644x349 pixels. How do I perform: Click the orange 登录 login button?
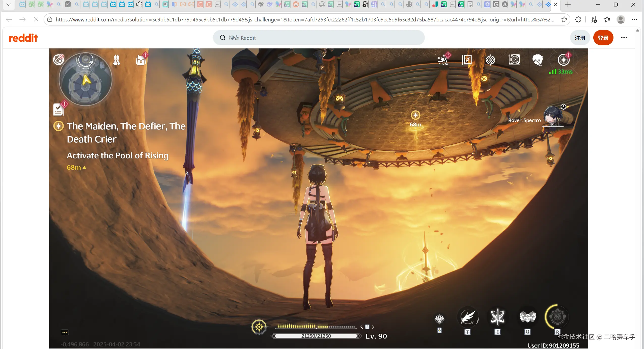tap(603, 38)
